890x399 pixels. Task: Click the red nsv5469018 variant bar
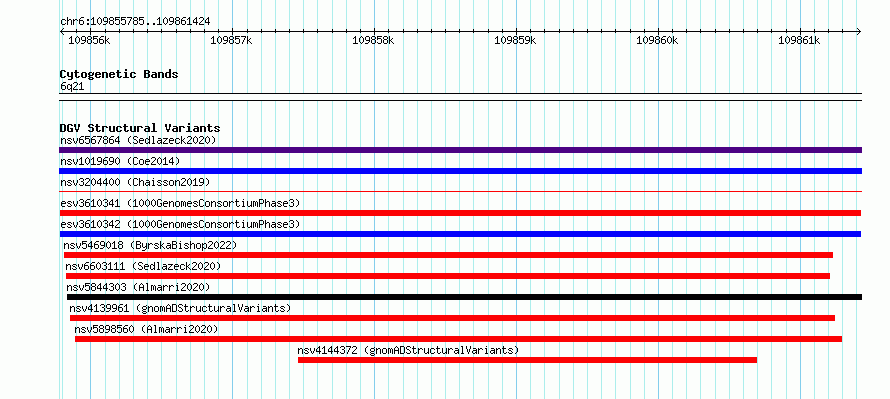(x=448, y=255)
